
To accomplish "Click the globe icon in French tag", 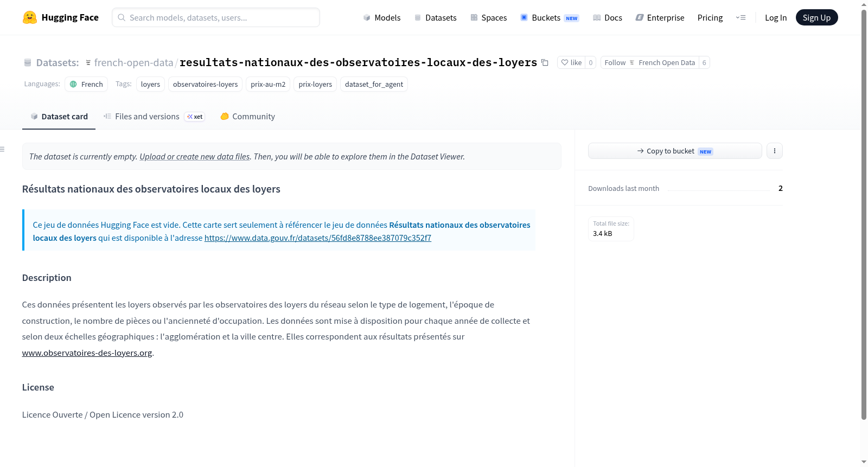I will 73,84.
